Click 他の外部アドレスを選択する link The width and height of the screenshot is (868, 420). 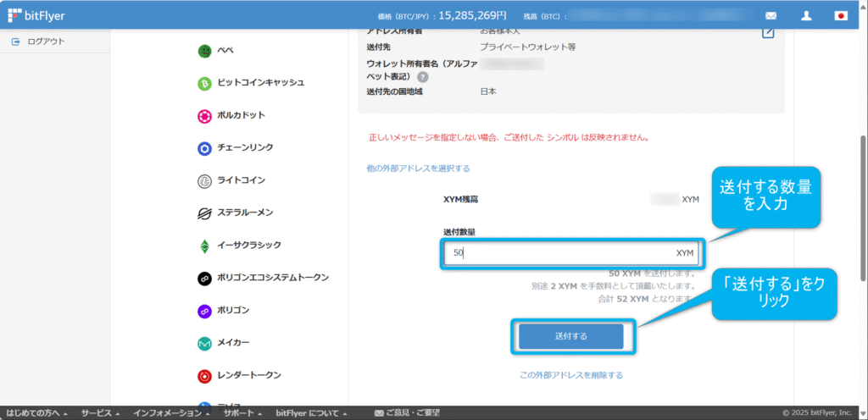pos(418,169)
